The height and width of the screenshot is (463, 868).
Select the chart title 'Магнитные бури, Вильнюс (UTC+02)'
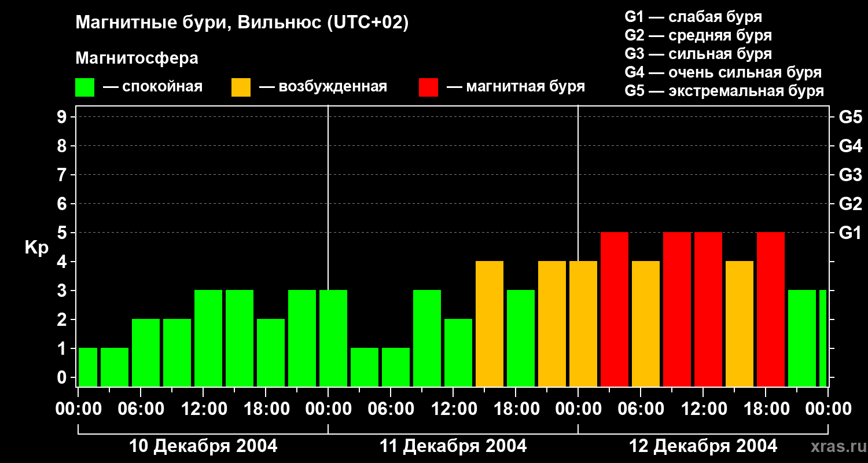click(x=242, y=23)
